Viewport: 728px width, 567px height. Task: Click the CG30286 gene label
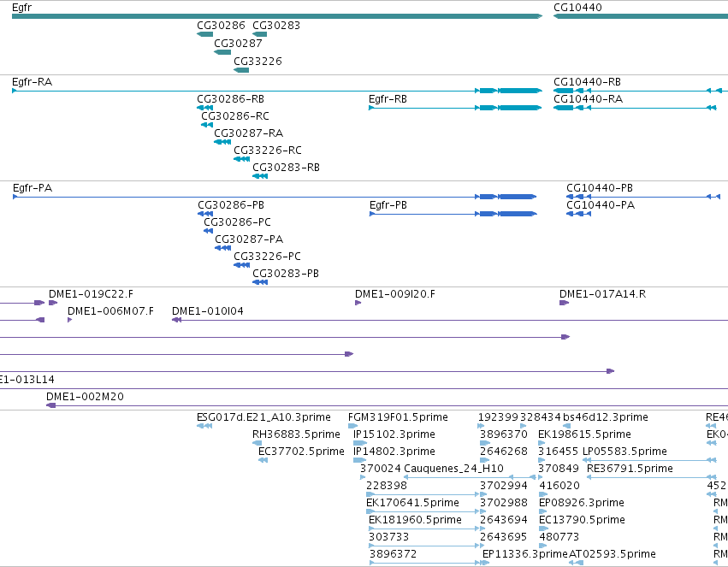click(221, 26)
